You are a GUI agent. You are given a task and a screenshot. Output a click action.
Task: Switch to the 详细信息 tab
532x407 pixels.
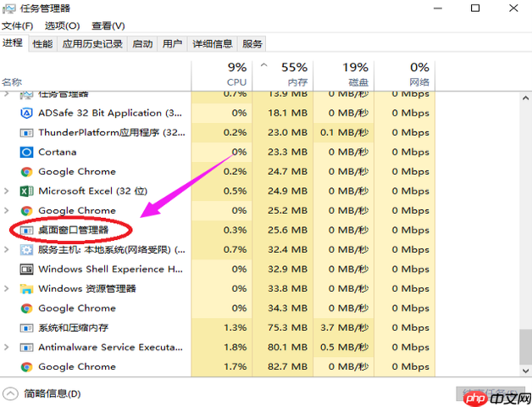pyautogui.click(x=213, y=44)
